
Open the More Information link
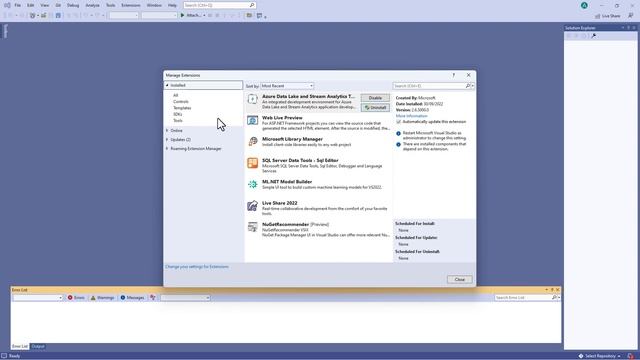[411, 116]
